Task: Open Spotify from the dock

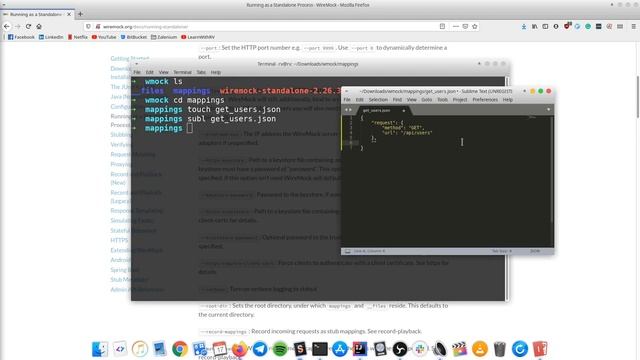Action: click(x=280, y=349)
